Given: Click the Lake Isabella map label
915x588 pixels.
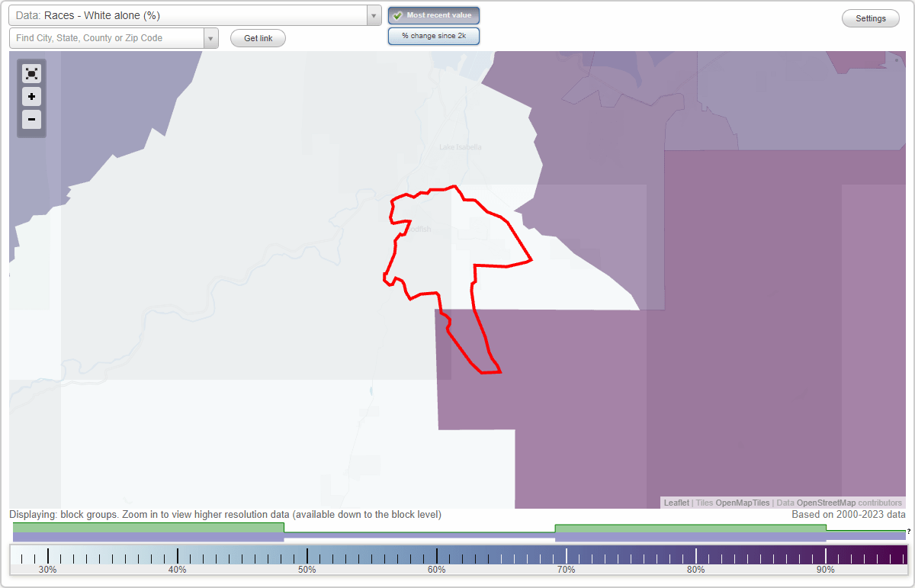Looking at the screenshot, I should [x=461, y=146].
